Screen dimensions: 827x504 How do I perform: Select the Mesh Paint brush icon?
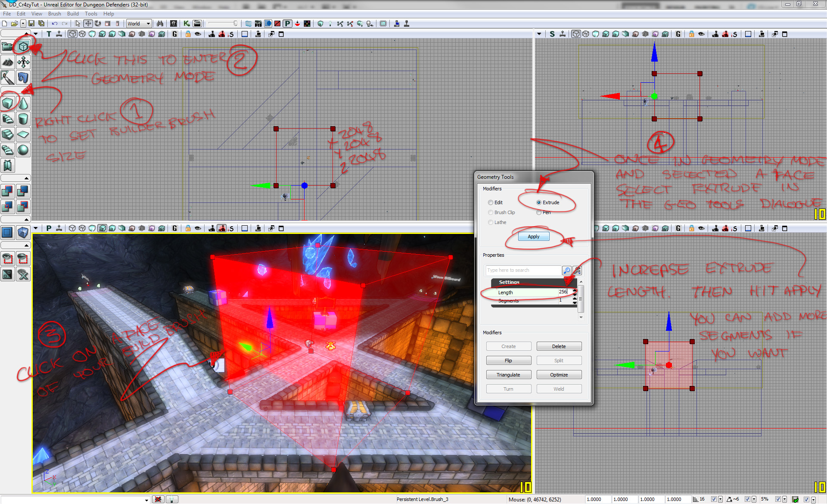pos(8,78)
